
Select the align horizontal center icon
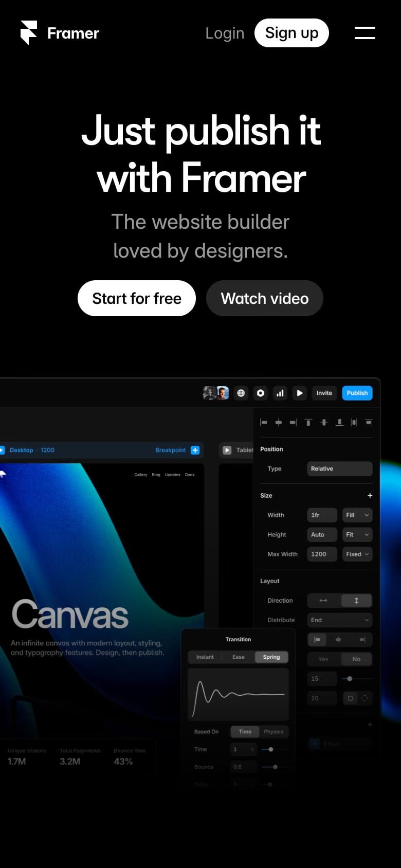tap(279, 422)
